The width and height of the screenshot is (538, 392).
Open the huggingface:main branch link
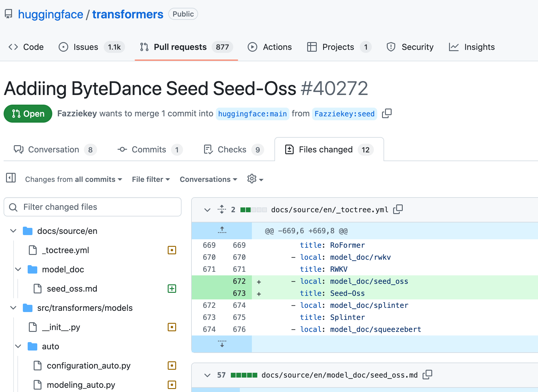(x=252, y=114)
